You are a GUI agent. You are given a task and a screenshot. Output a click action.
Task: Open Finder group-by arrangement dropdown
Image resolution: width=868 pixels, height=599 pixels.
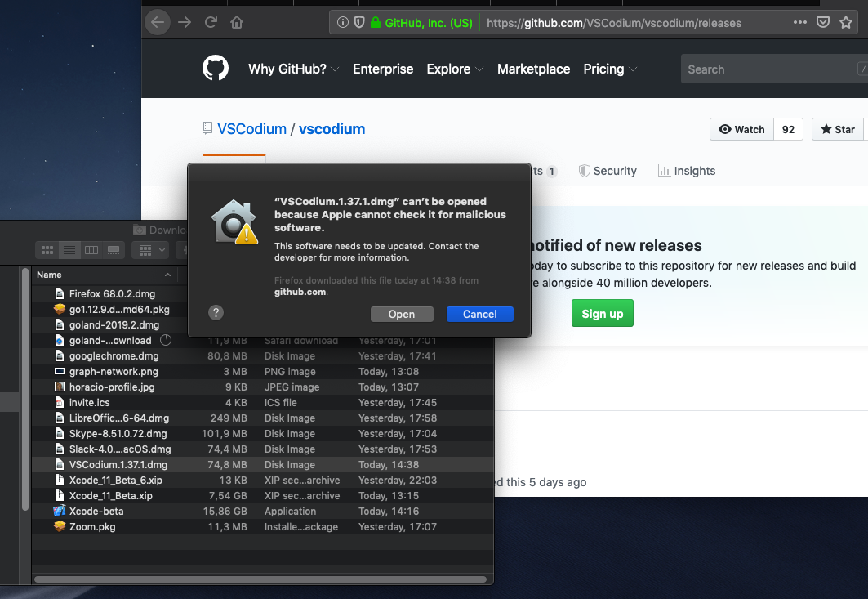[151, 250]
